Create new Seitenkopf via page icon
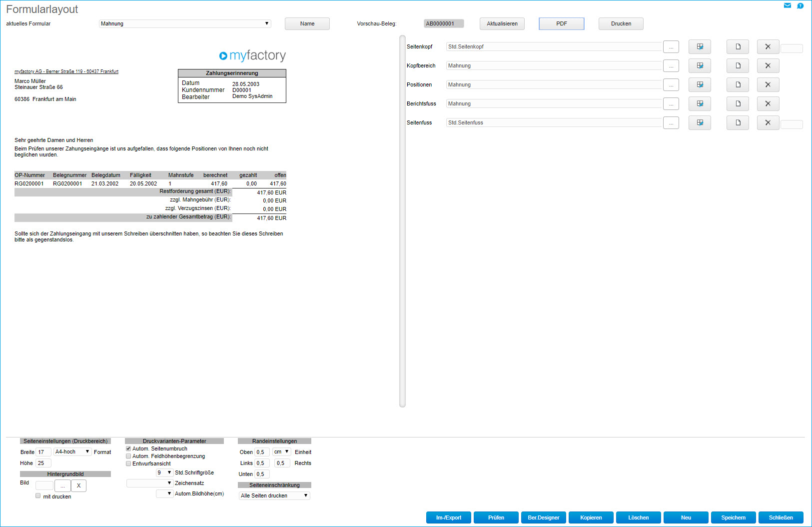The width and height of the screenshot is (812, 527). [738, 46]
